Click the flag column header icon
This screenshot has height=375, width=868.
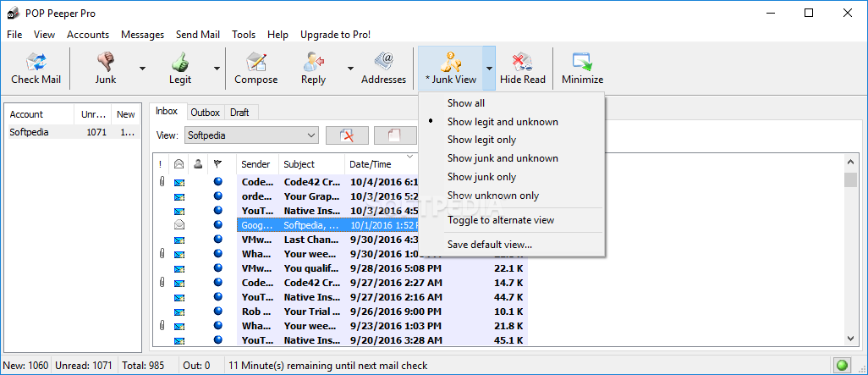coord(217,164)
